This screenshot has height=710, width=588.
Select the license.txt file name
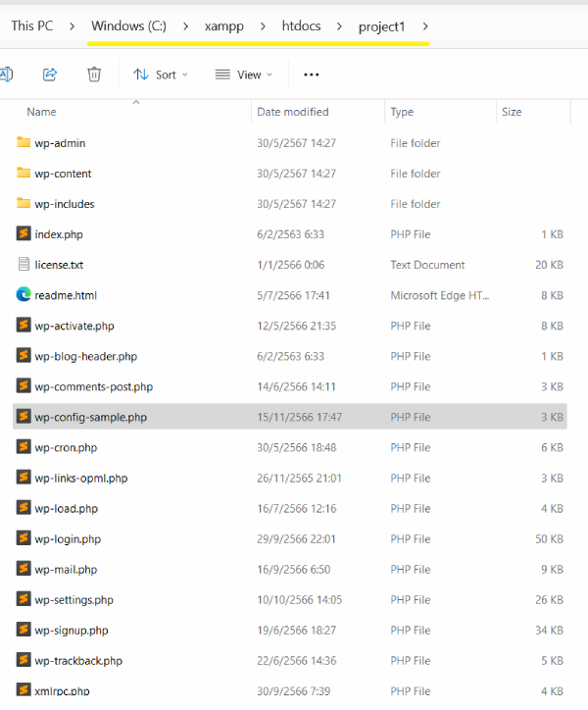59,265
